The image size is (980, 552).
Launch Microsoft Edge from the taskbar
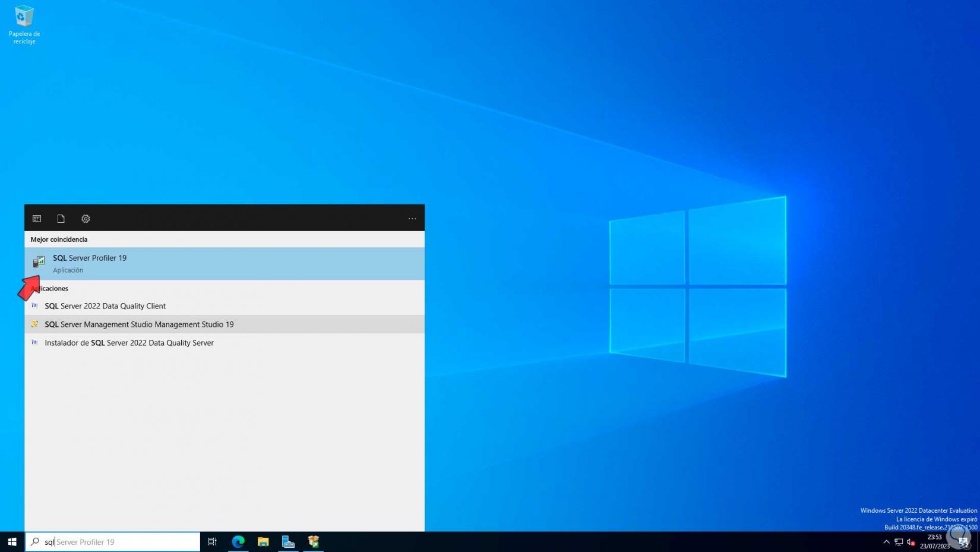[x=238, y=542]
